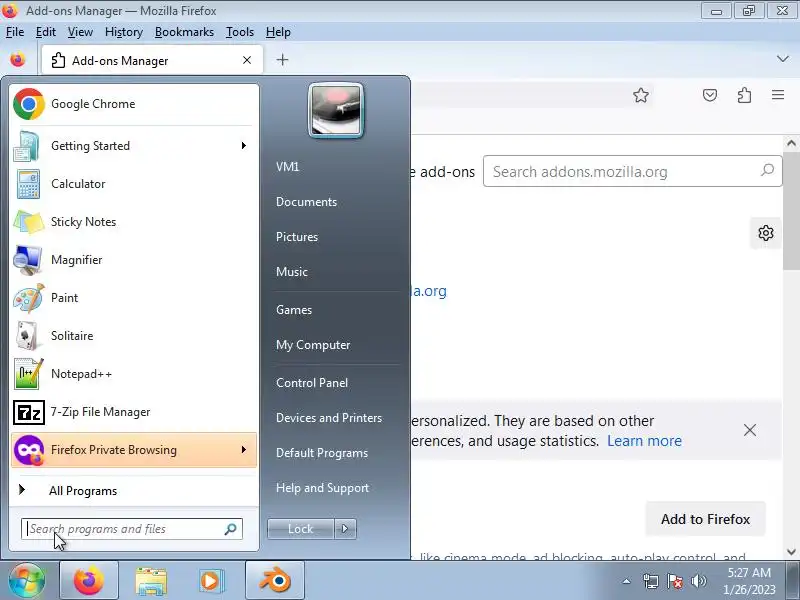Open Notepad++ from the Start menu
800x600 pixels.
tap(134, 374)
